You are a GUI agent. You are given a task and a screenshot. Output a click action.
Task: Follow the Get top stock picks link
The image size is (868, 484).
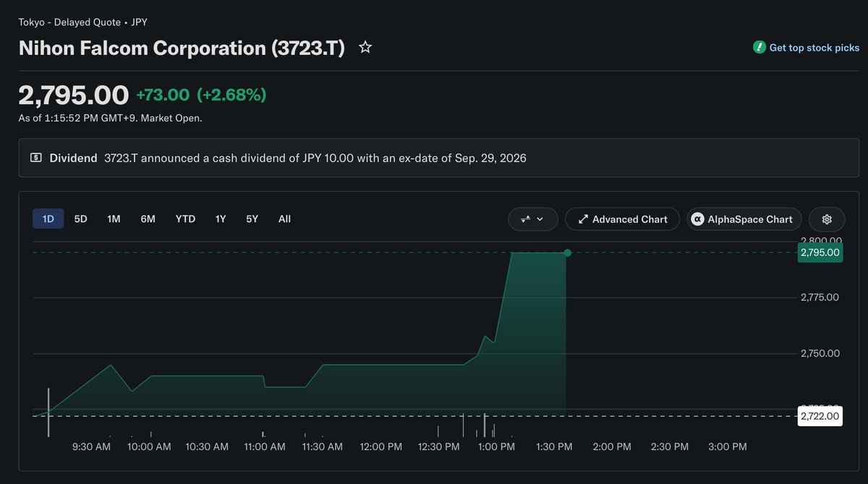pos(814,48)
